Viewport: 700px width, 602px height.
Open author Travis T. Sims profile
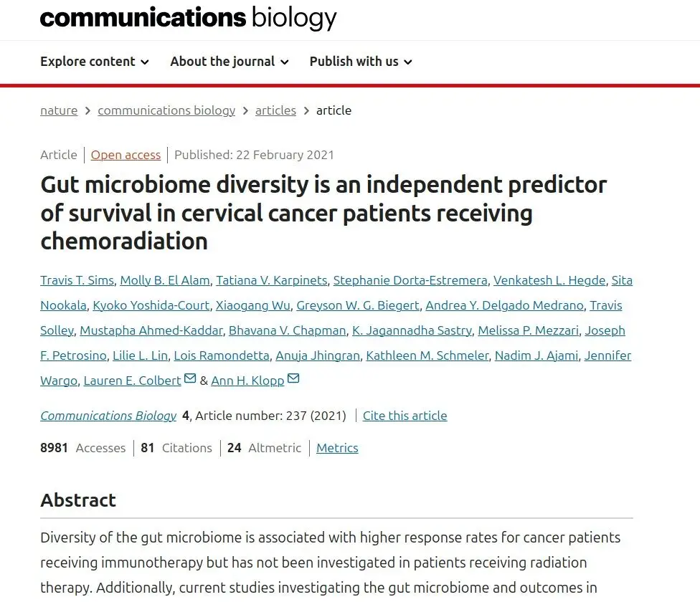coord(77,280)
